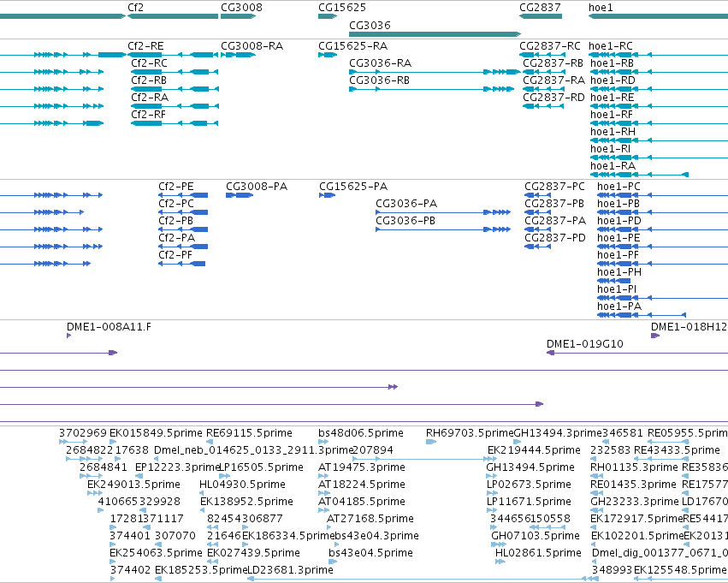Click clone DME1-019G10
Screen dimensions: 728x583
coord(585,344)
